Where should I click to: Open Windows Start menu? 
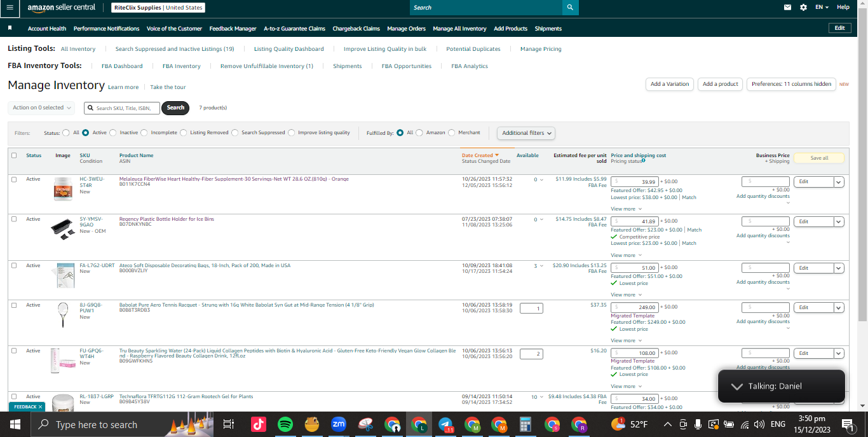pos(15,424)
